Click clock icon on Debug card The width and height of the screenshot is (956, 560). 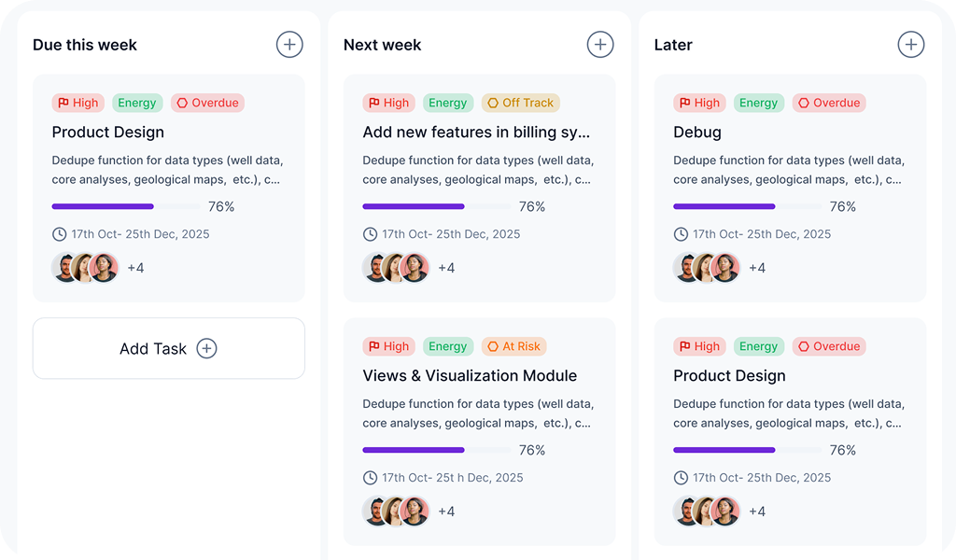point(682,234)
